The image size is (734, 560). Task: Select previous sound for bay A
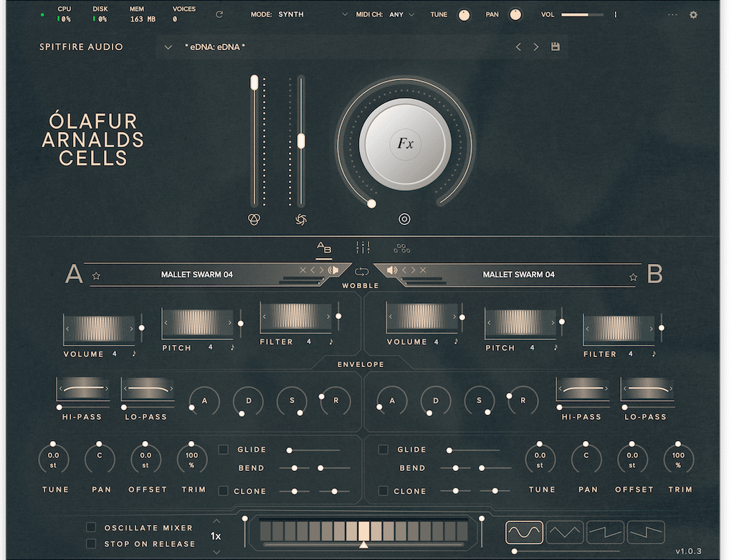tap(313, 270)
